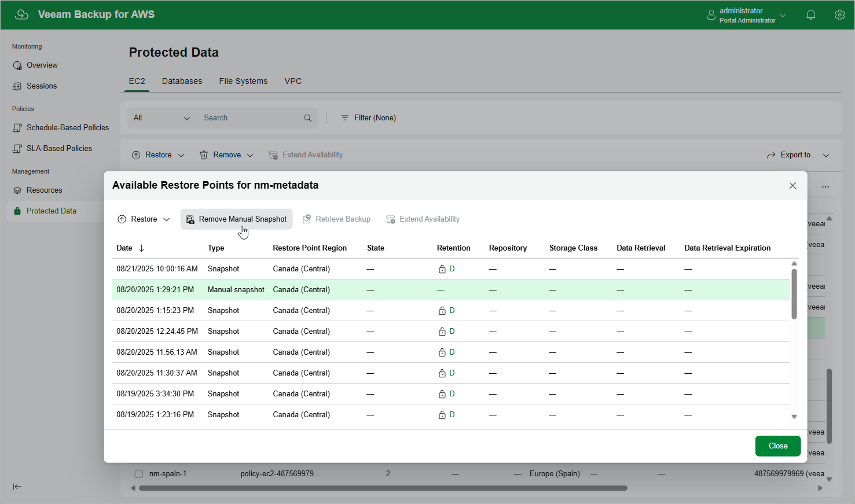Click the restore points scroll up arrow
Viewport: 855px width, 504px height.
pyautogui.click(x=794, y=263)
